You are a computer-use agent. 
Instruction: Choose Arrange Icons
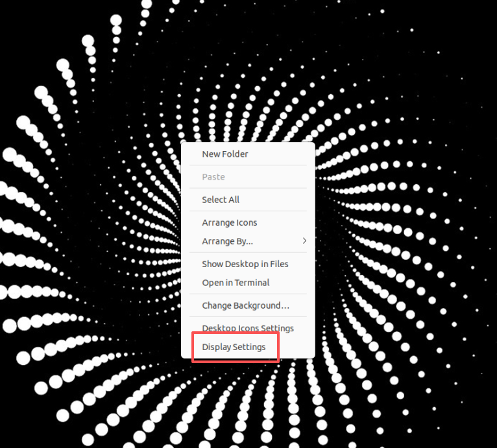pyautogui.click(x=248, y=222)
